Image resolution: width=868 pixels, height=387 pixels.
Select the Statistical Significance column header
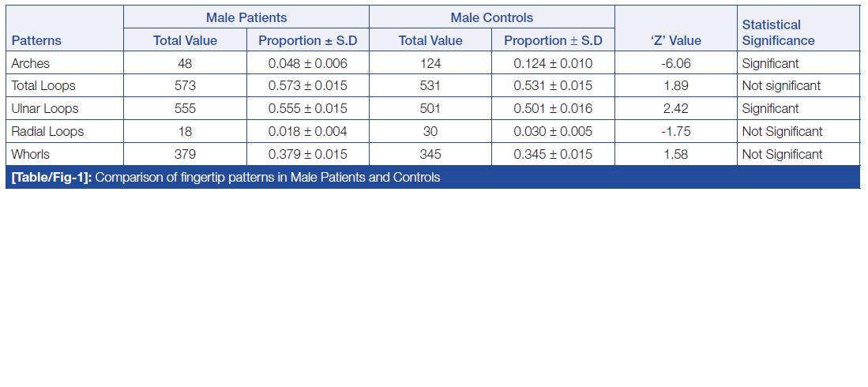click(x=778, y=32)
